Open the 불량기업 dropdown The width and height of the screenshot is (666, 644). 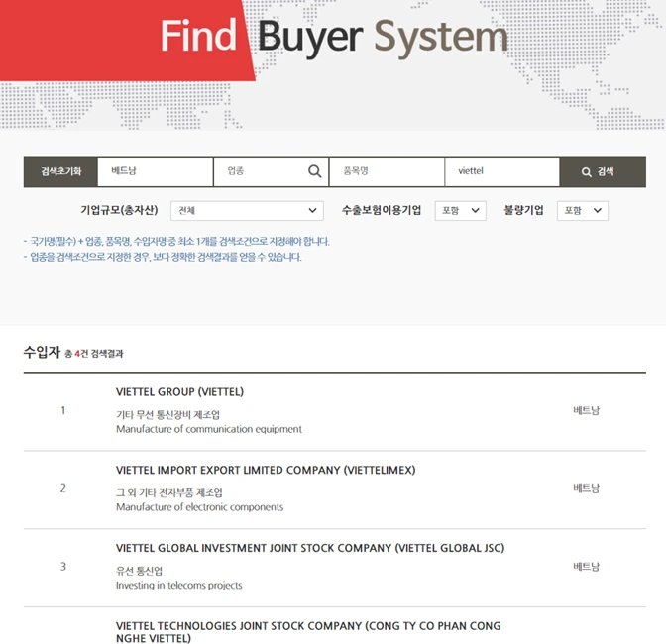click(x=583, y=211)
